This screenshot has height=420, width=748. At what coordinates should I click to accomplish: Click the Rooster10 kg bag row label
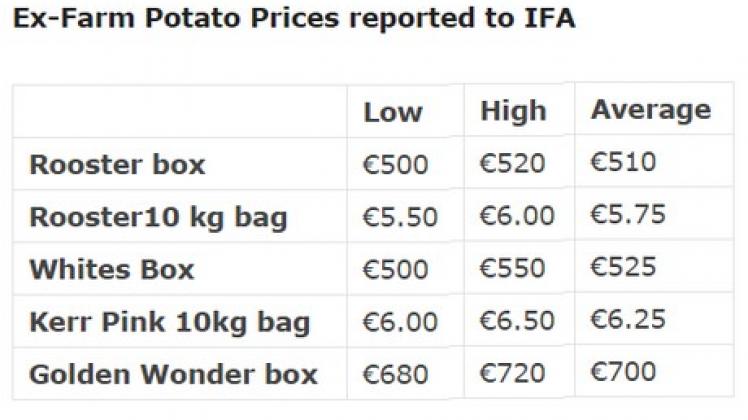[x=158, y=218]
